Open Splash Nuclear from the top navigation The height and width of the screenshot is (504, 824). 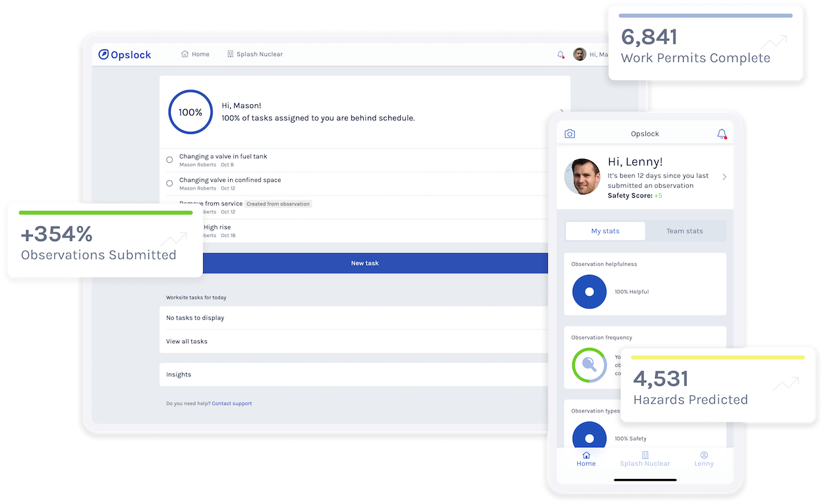(254, 54)
